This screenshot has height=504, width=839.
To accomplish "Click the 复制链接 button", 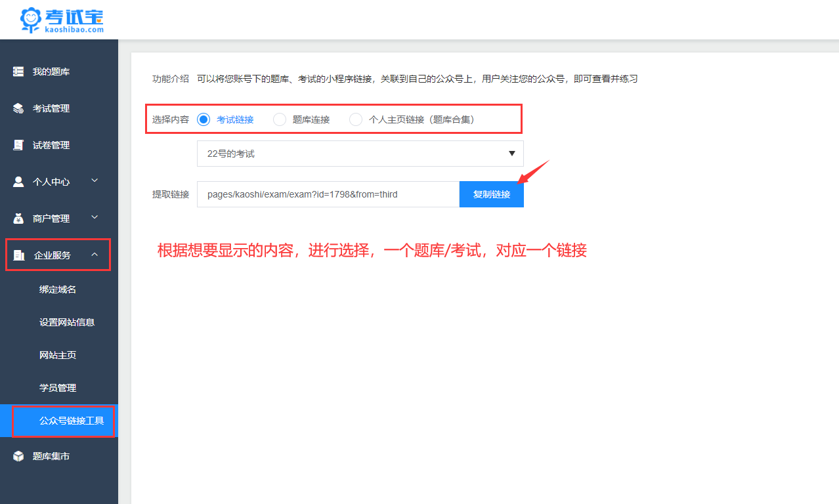I will 491,194.
